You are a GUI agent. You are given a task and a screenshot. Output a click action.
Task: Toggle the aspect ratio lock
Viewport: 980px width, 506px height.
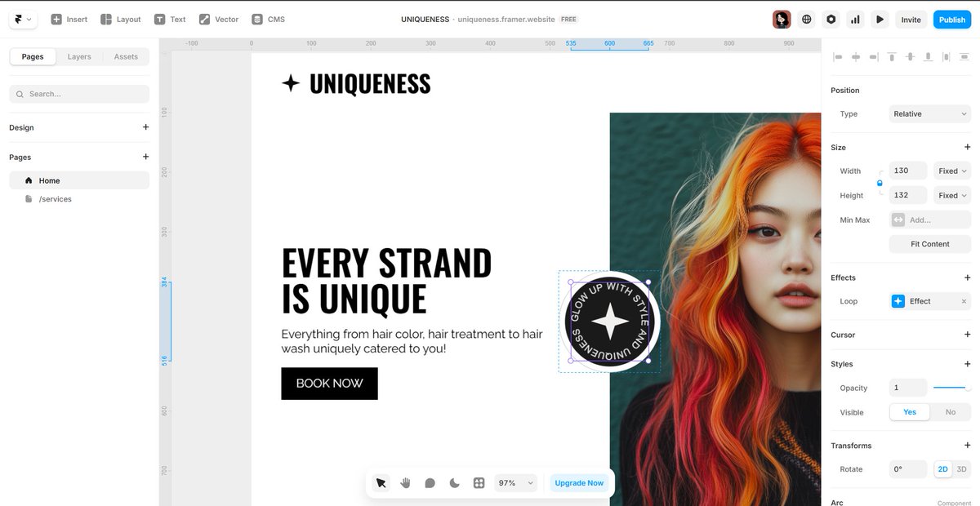[x=880, y=183]
